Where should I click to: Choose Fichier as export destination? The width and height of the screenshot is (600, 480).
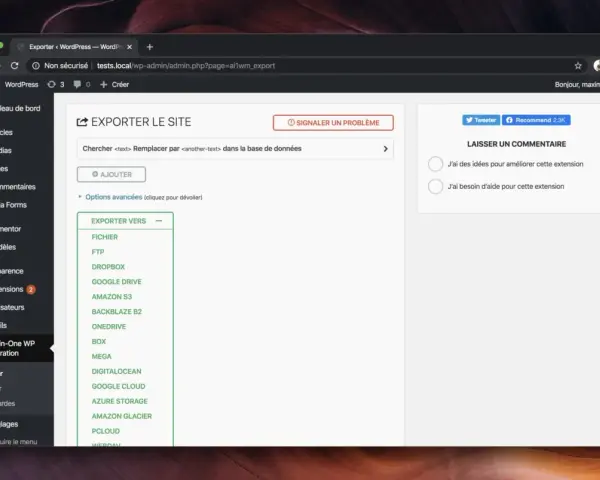click(104, 237)
